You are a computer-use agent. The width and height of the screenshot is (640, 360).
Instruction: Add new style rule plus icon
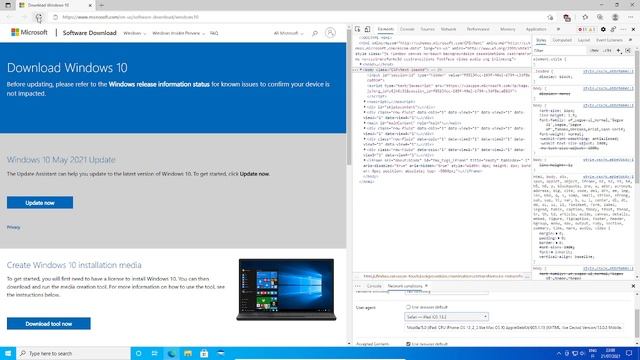click(619, 51)
